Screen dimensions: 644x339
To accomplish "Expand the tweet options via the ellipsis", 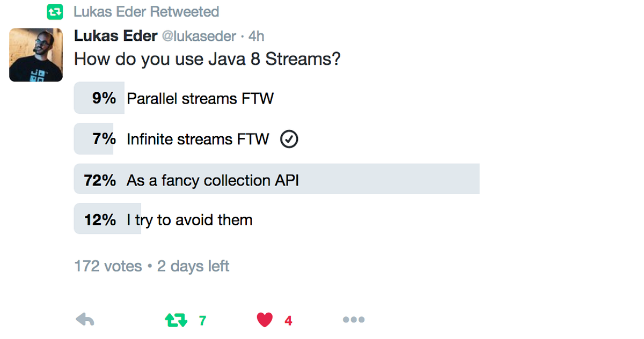I will click(x=354, y=320).
